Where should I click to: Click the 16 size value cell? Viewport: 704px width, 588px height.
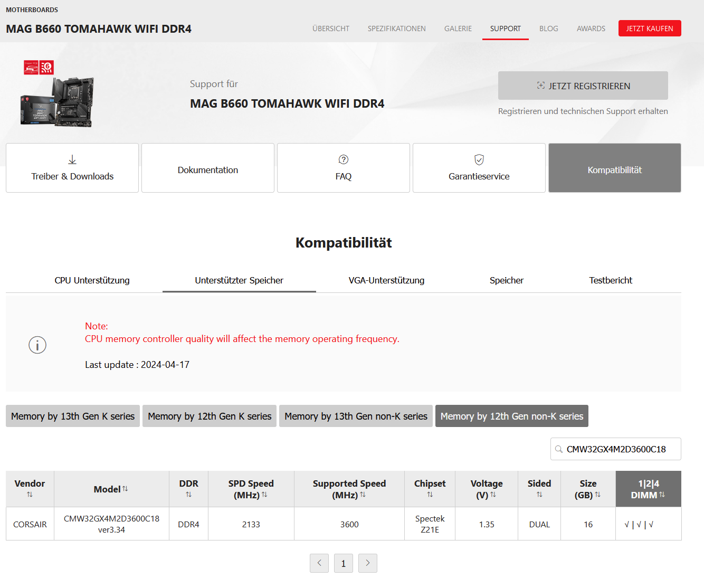pos(588,524)
